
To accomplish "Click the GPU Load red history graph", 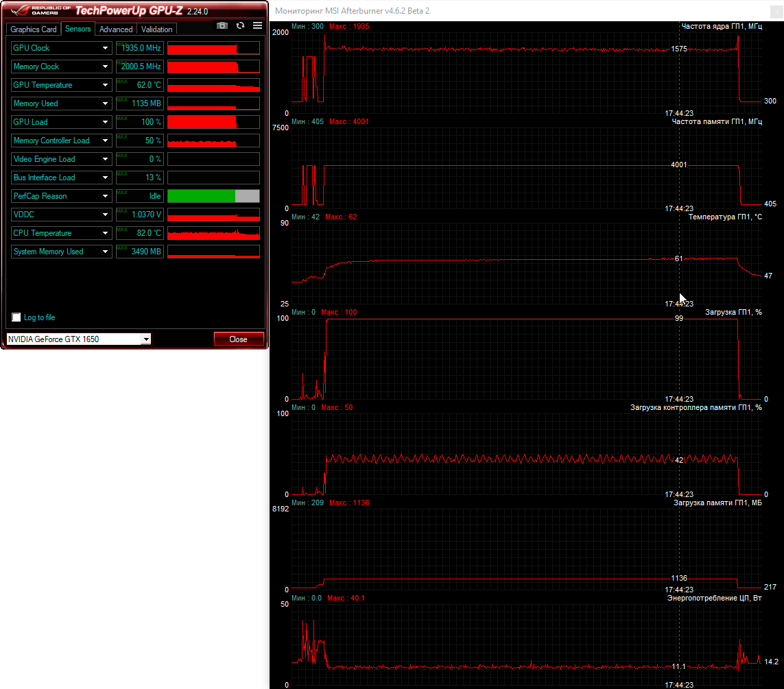I will tap(202, 122).
